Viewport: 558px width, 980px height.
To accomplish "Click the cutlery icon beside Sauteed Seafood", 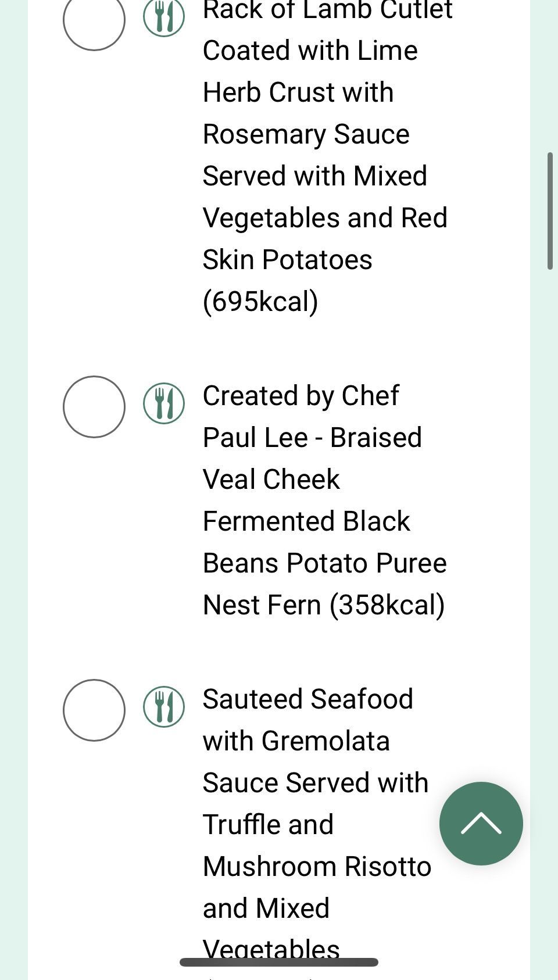I will pyautogui.click(x=164, y=707).
